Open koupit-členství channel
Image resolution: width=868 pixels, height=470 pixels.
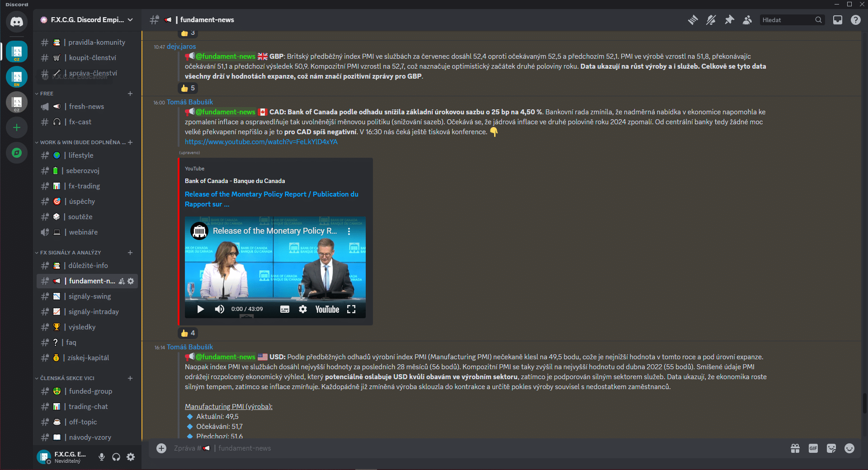(x=87, y=58)
